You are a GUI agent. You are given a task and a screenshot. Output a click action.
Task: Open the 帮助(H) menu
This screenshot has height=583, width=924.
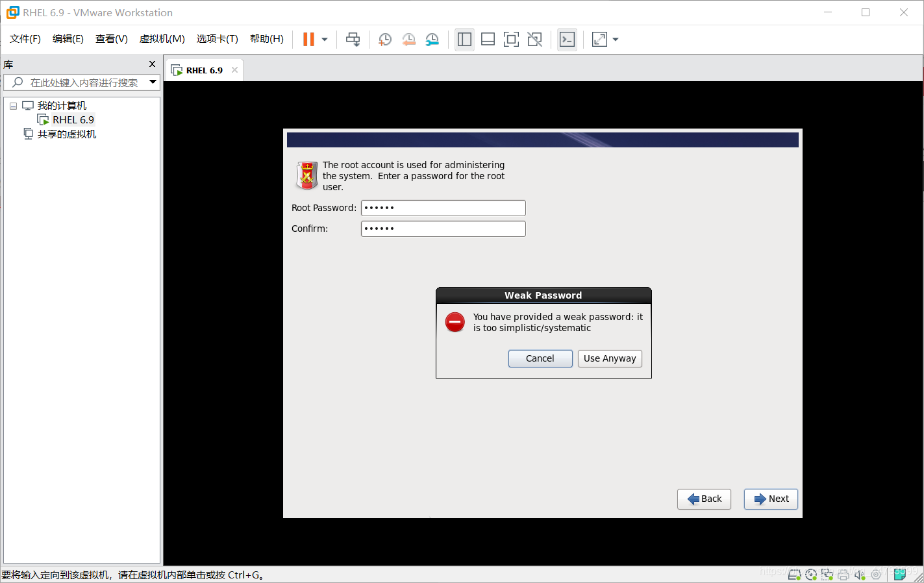(267, 39)
